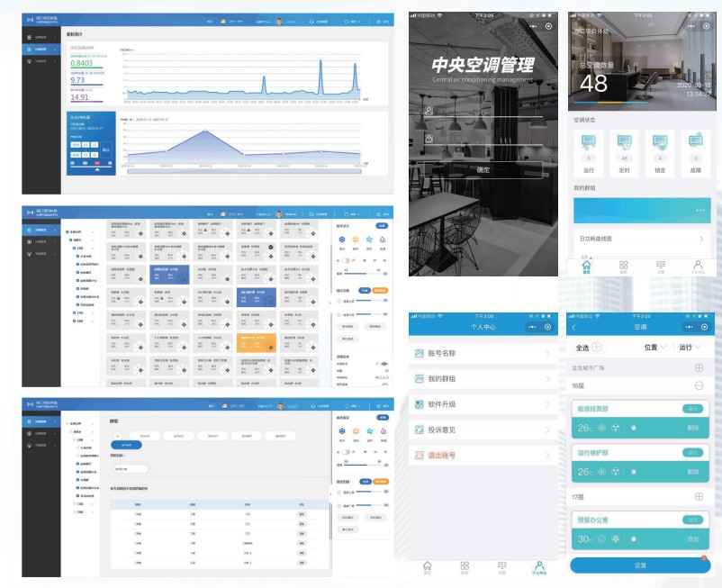Focus the username field on login screen
Viewport: 722px width, 588px height.
[483, 111]
